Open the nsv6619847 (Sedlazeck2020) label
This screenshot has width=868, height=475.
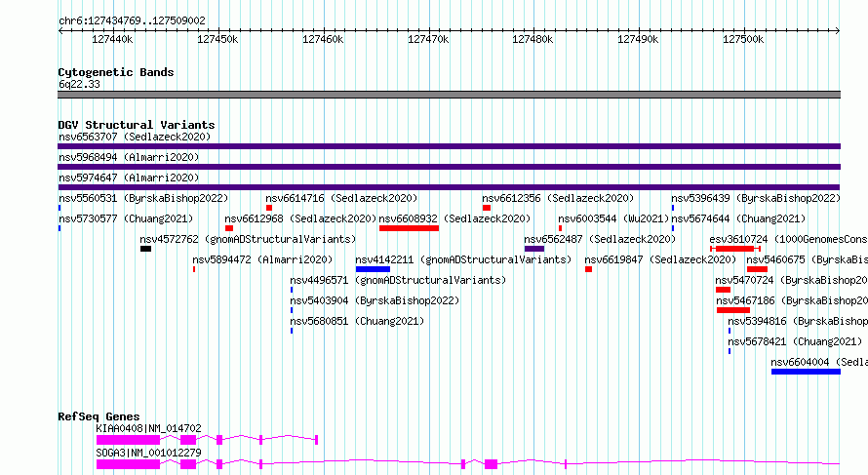point(660,259)
